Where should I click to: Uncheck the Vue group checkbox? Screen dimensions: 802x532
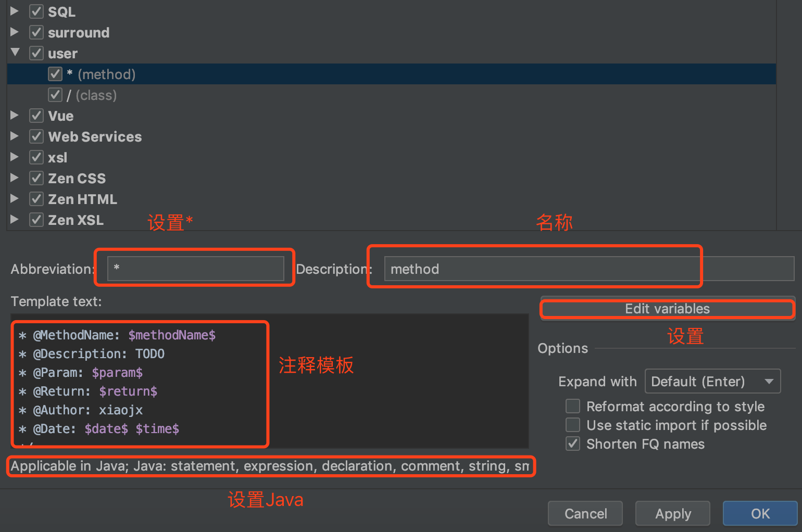pyautogui.click(x=36, y=116)
